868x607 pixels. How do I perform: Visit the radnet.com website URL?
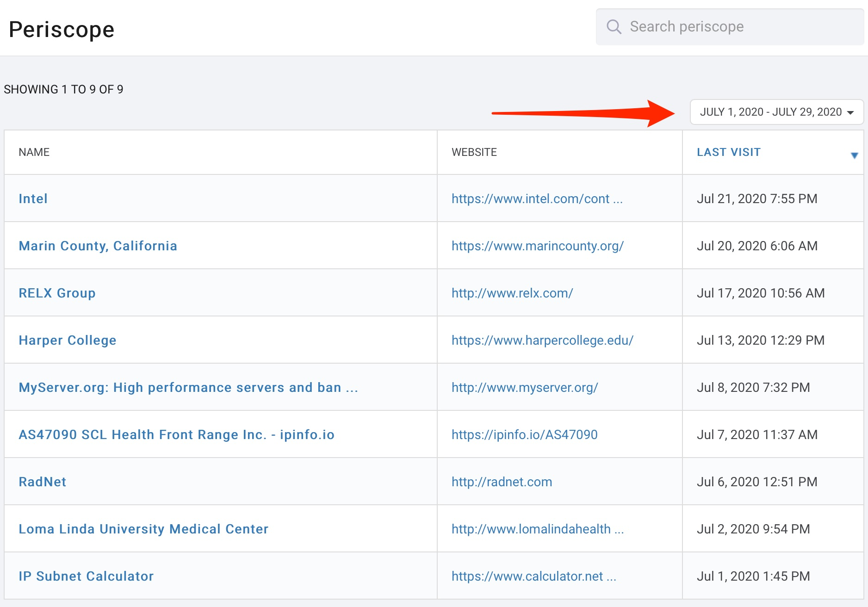[x=502, y=482]
